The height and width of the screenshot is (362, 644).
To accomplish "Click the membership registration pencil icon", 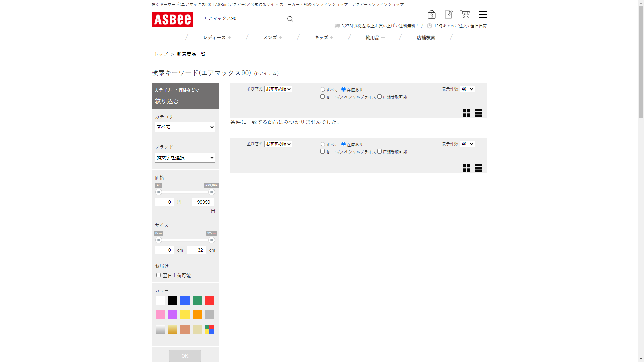I will 448,14.
